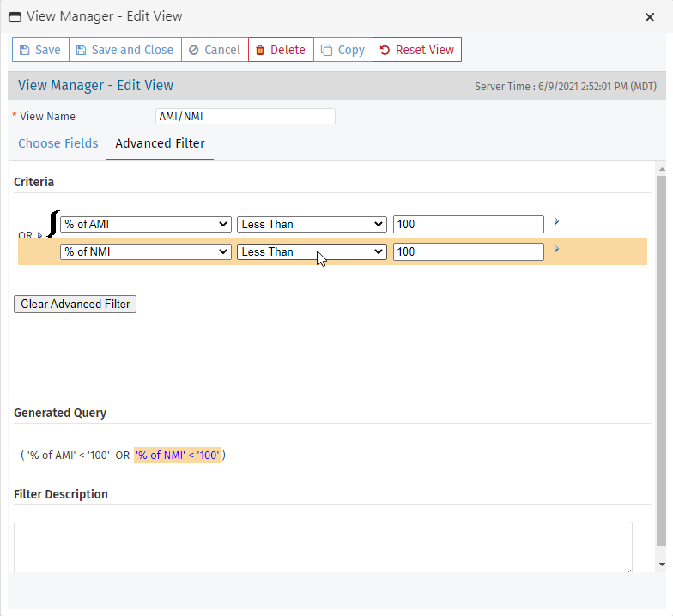Viewport: 673px width, 616px height.
Task: Click the value field in the NMI row
Action: click(x=469, y=252)
